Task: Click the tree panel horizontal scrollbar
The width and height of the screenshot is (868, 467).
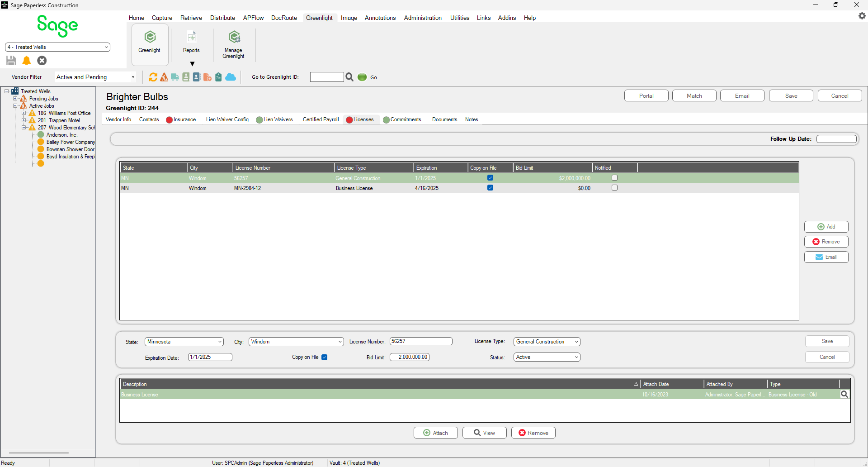Action: click(39, 453)
